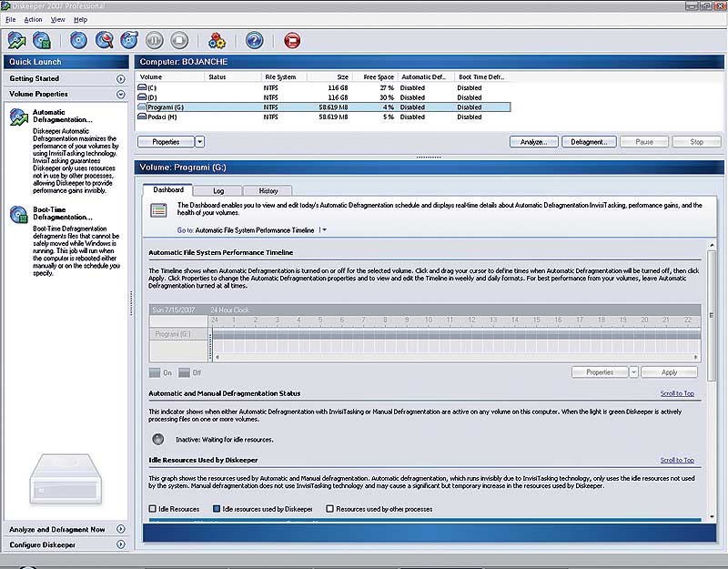Image resolution: width=728 pixels, height=569 pixels.
Task: Open the Automatic Defragmentation... link in sidebar
Action: click(x=63, y=116)
